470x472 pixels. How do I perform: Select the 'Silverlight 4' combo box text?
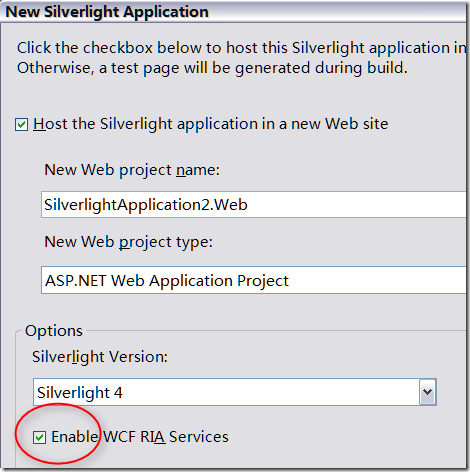[x=80, y=392]
